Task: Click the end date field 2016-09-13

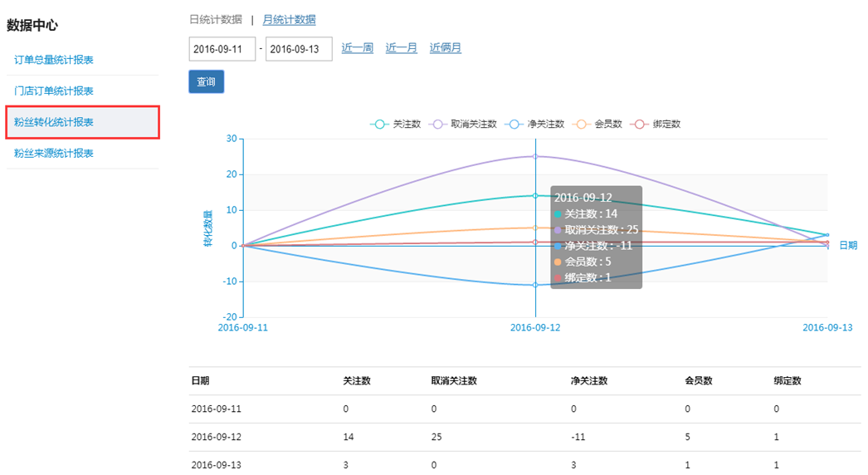Action: pos(299,49)
